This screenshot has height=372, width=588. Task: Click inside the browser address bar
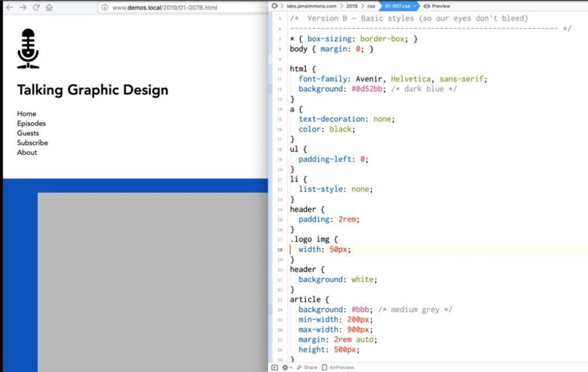[167, 9]
